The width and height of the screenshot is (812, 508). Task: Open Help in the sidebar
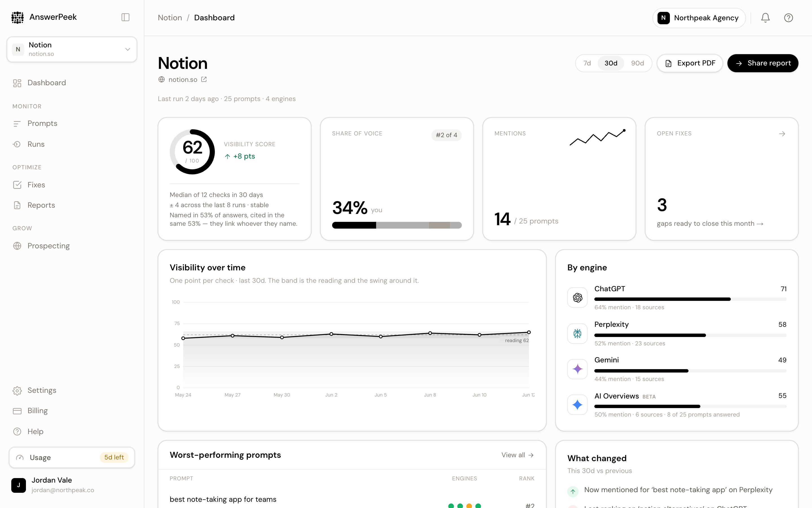click(x=72, y=432)
